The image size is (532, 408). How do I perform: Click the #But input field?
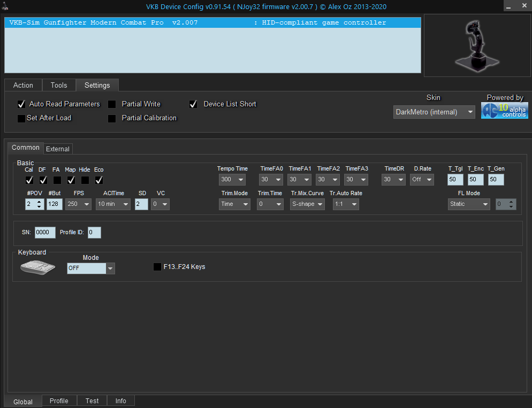pos(55,204)
